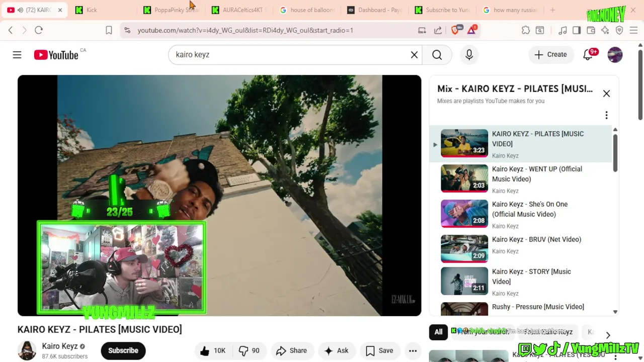This screenshot has height=362, width=644.
Task: Toggle the browser sidebar panel
Action: coord(577,30)
